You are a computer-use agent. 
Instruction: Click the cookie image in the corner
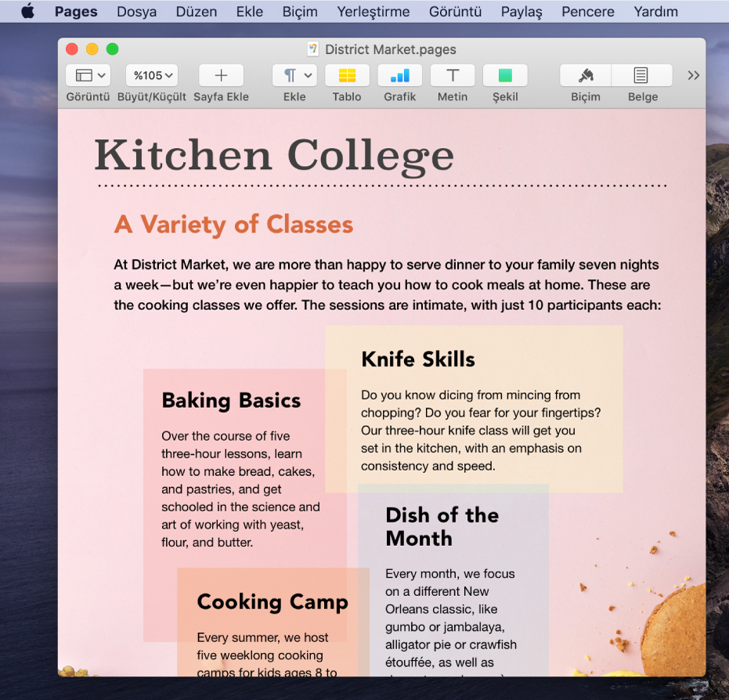[x=673, y=630]
